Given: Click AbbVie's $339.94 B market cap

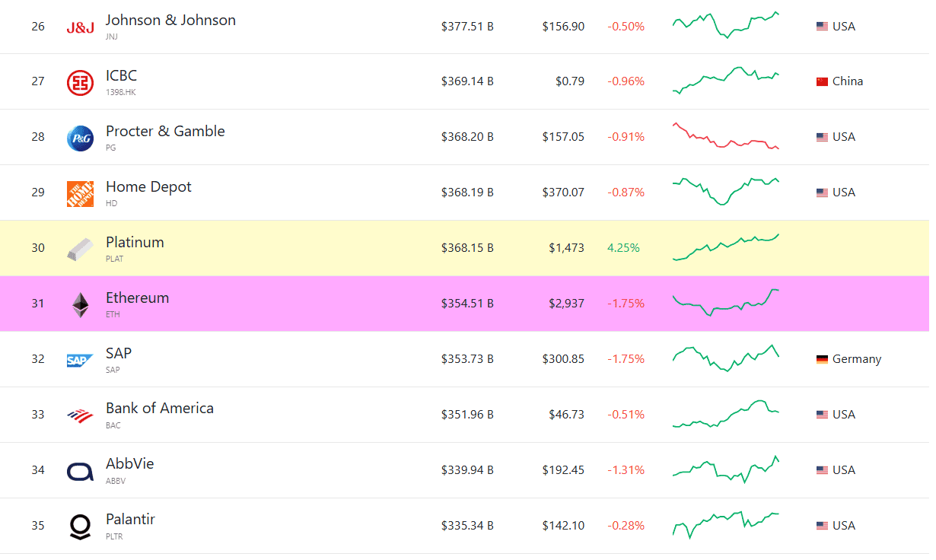Looking at the screenshot, I should click(467, 470).
